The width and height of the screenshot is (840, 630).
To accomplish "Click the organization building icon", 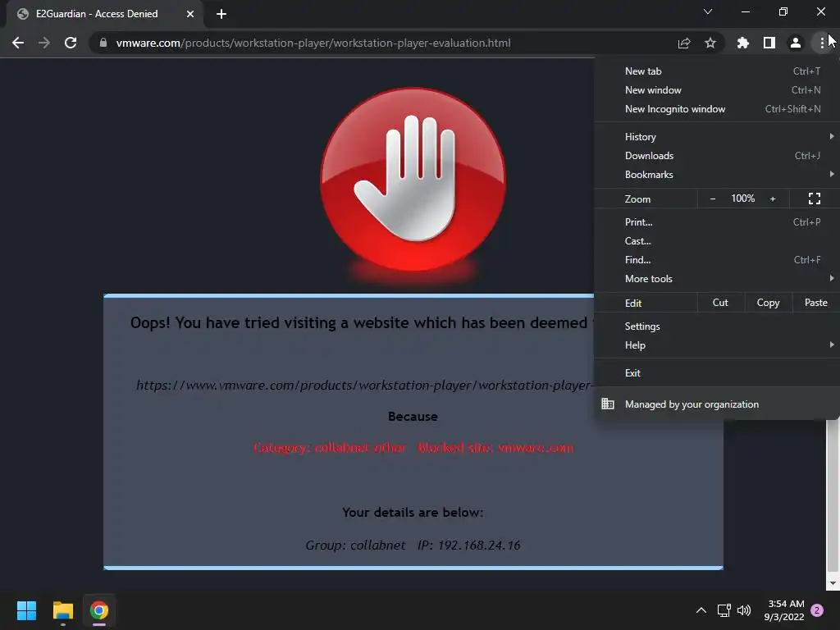I will [608, 404].
